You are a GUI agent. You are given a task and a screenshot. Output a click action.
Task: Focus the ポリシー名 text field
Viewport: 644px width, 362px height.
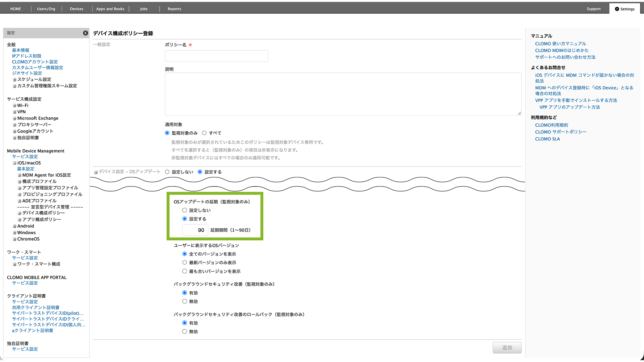pos(217,56)
